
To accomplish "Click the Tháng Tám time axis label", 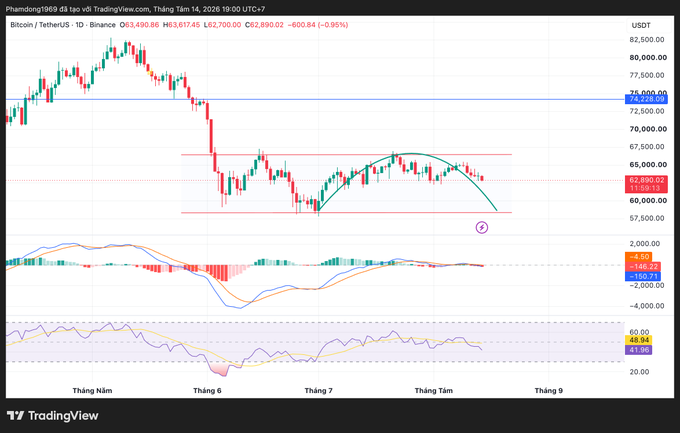I will (434, 390).
